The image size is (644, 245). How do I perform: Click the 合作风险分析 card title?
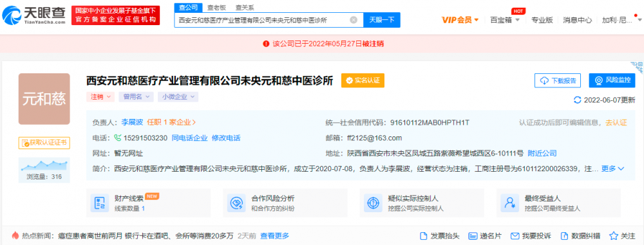pos(272,199)
